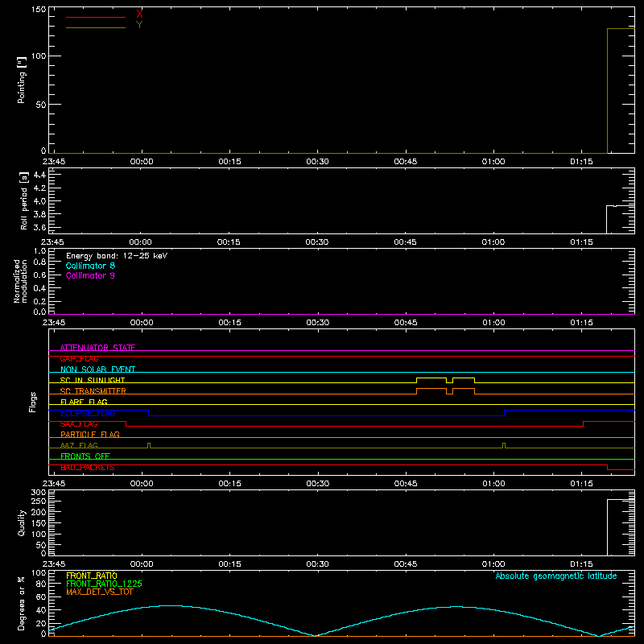Viewport: 644px width, 644px height.
Task: Click the 'Quality' axis title
Action: pyautogui.click(x=22, y=522)
